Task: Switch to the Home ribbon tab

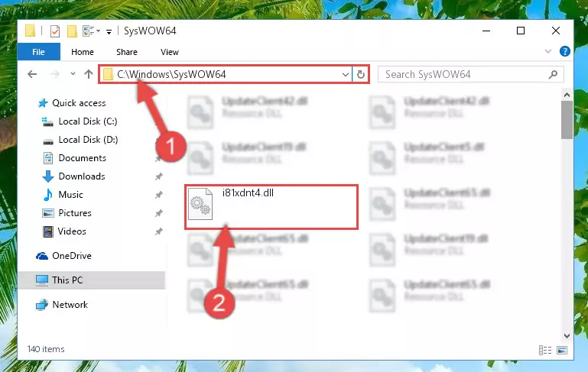Action: click(83, 52)
